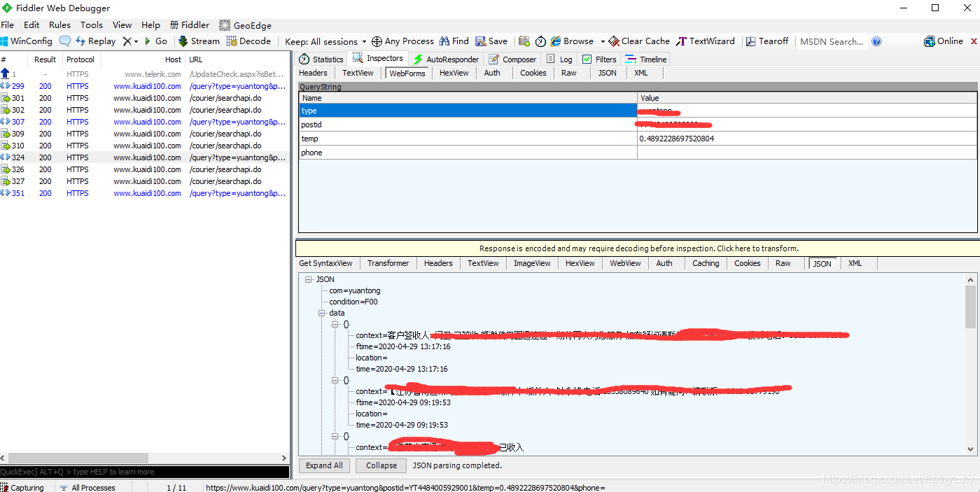The height and width of the screenshot is (492, 980).
Task: Open the Tools menu
Action: coord(91,24)
